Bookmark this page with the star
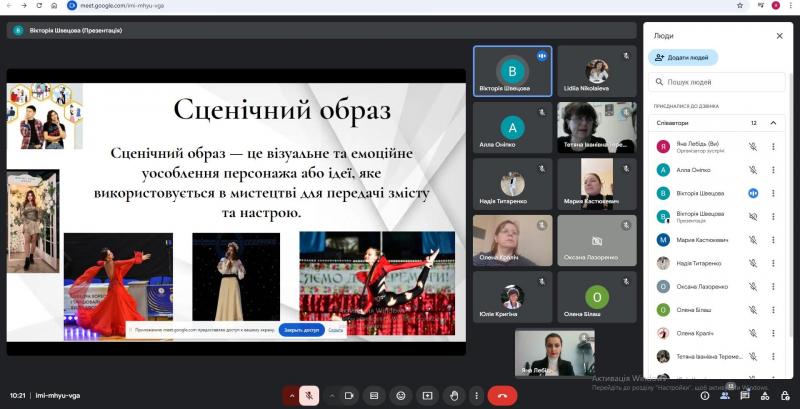800x409 pixels. pos(740,6)
